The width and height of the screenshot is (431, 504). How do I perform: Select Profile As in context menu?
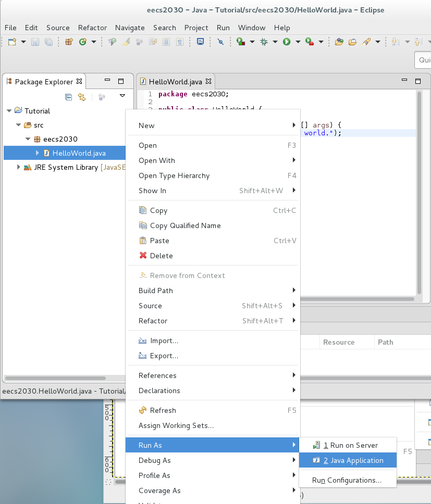pos(213,475)
